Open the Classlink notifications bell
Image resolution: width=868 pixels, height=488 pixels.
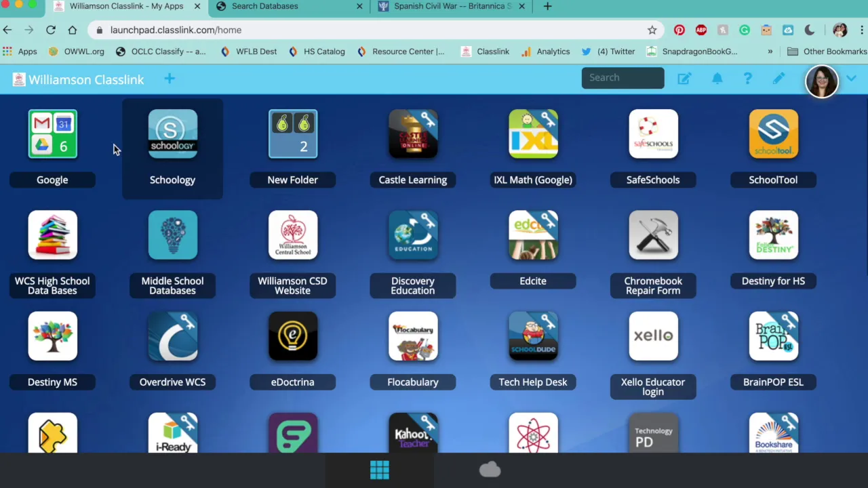[717, 79]
